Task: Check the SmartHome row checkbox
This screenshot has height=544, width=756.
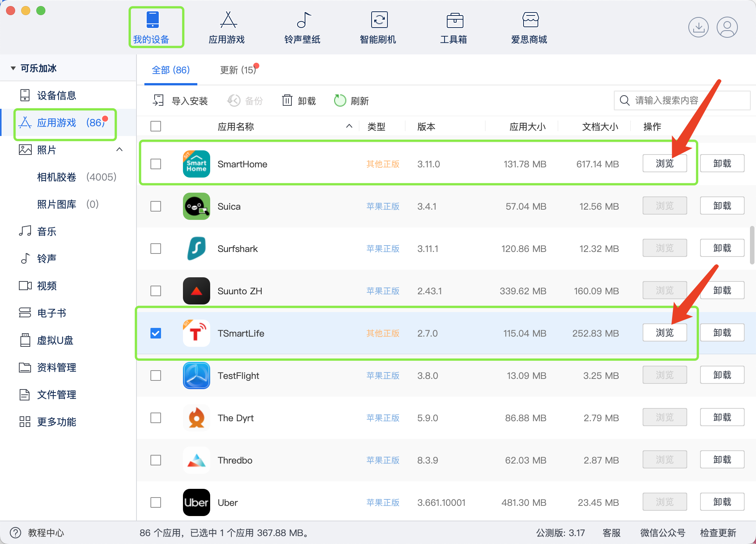Action: 156,164
